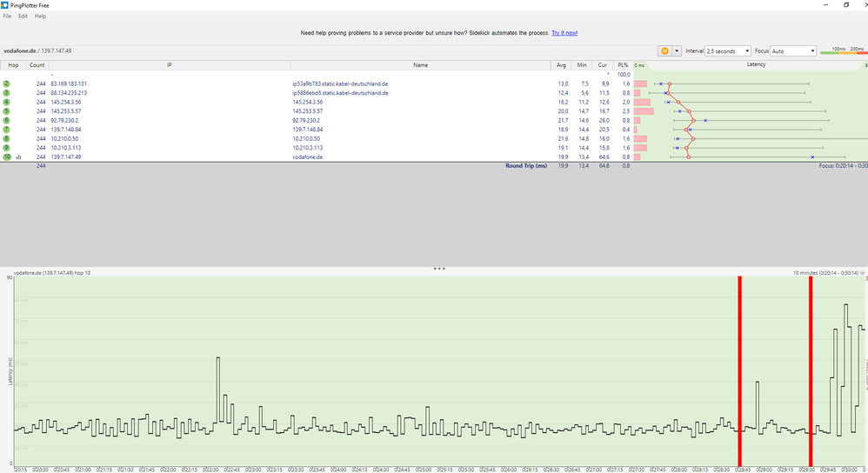This screenshot has width=868, height=473.
Task: Click the 100ms/200ms latency color scale bar
Action: pyautogui.click(x=843, y=51)
